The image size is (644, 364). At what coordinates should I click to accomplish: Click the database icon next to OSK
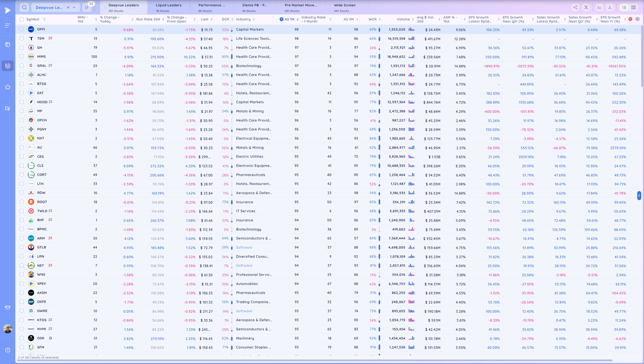pos(50,338)
